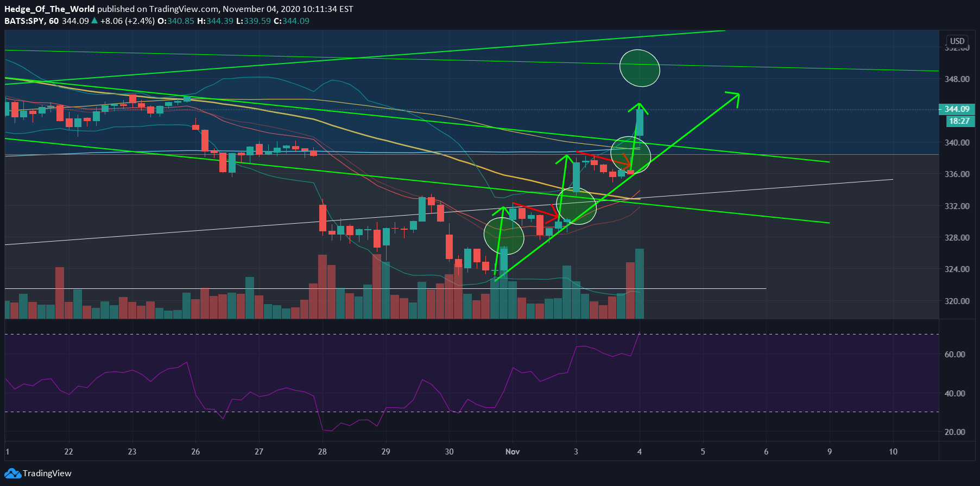The height and width of the screenshot is (486, 980).
Task: Click date 29 on the time axis
Action: pos(385,452)
